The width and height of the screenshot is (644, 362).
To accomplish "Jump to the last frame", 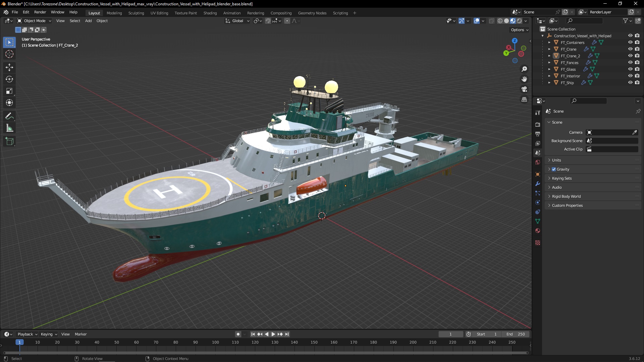I will pyautogui.click(x=287, y=334).
